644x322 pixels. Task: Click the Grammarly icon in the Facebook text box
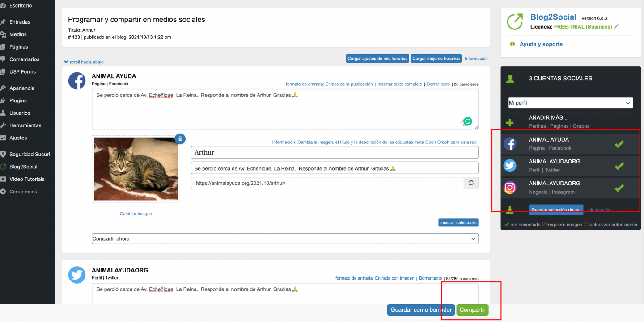point(467,121)
